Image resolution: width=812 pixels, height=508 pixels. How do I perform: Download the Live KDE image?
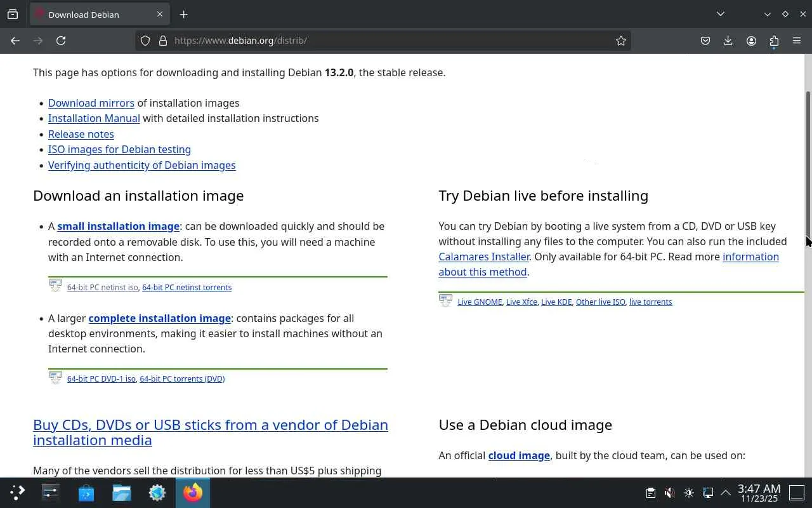click(556, 302)
